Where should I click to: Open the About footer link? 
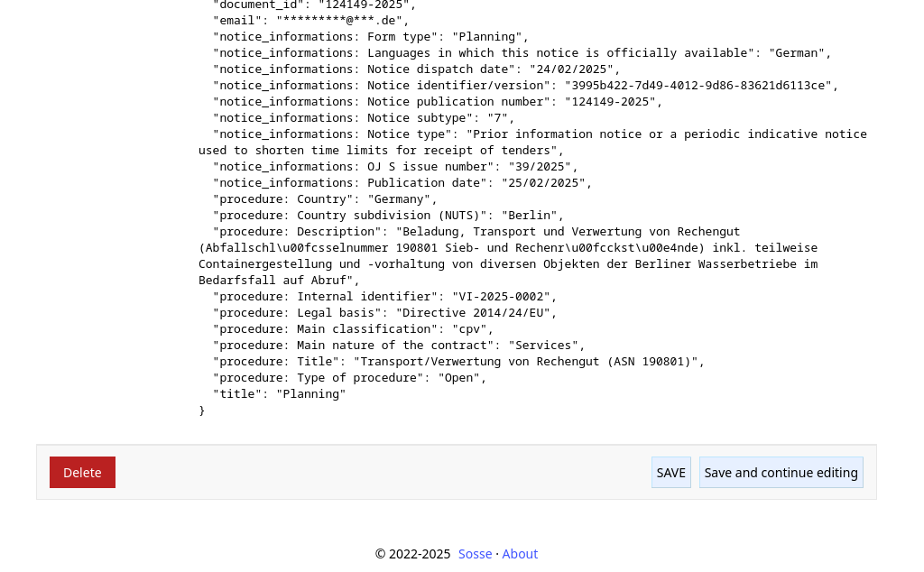click(x=520, y=554)
